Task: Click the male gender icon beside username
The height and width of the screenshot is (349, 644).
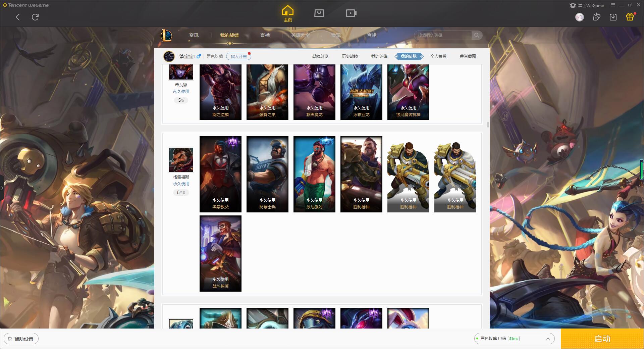Action: pos(199,56)
